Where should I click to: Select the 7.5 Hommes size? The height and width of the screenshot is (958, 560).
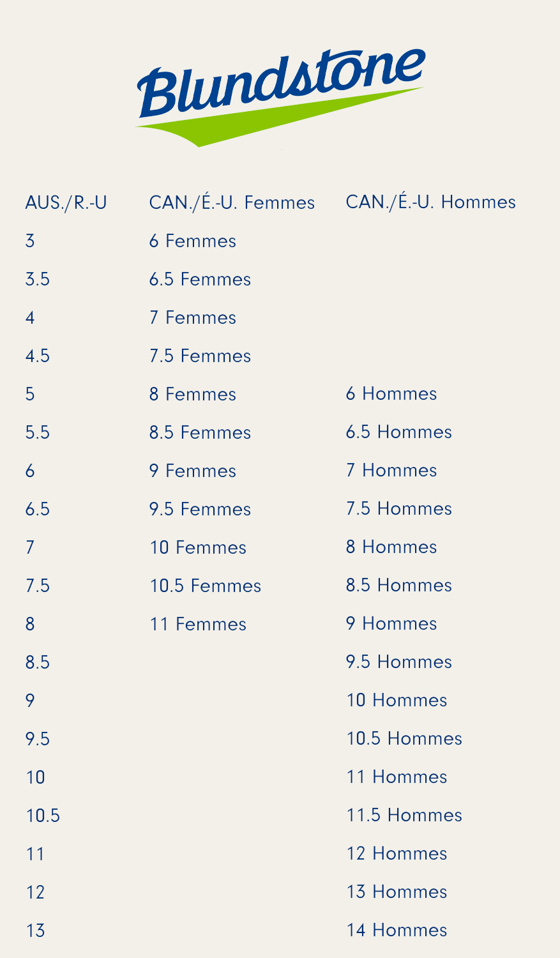[x=399, y=509]
